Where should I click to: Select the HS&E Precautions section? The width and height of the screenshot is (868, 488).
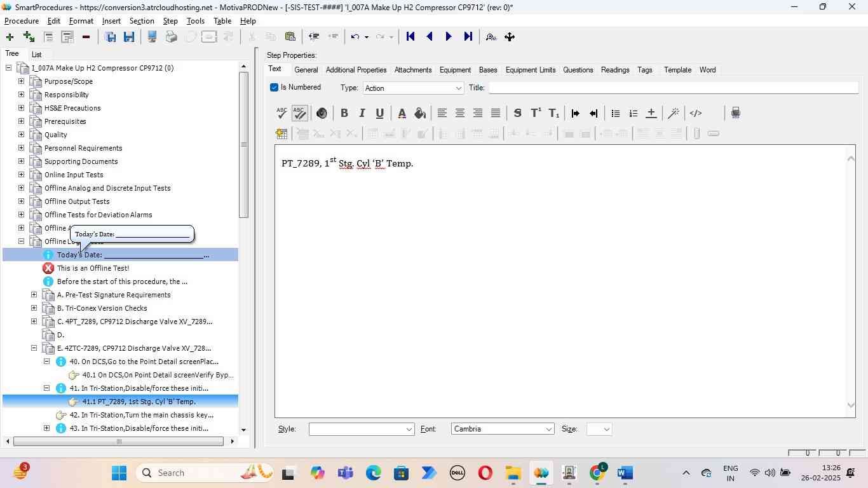(x=72, y=108)
